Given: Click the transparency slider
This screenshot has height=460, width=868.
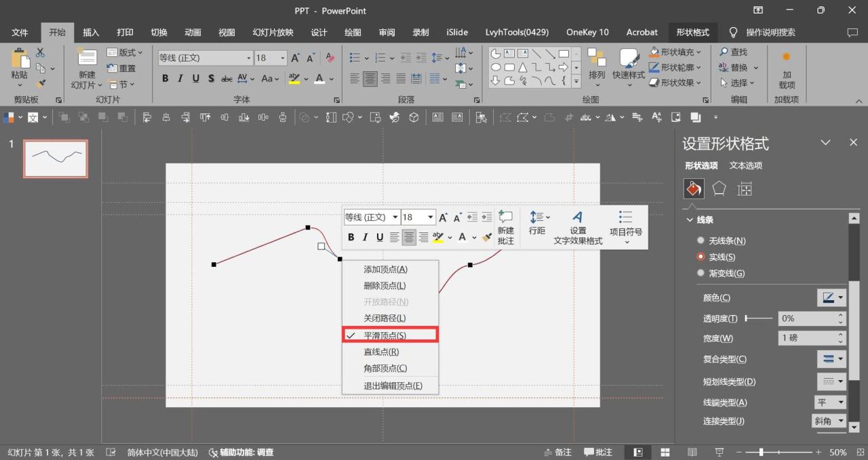Looking at the screenshot, I should [758, 318].
